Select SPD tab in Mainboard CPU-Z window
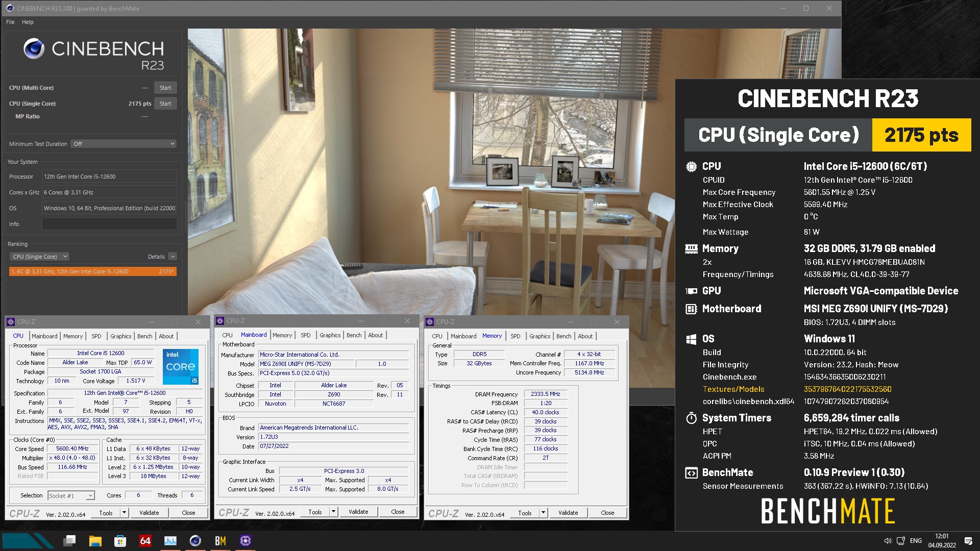 click(x=305, y=335)
